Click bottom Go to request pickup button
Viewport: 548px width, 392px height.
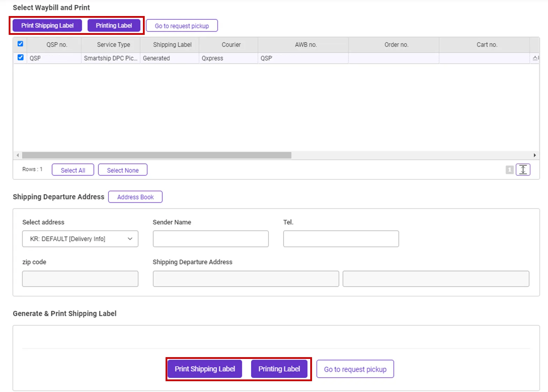[355, 369]
